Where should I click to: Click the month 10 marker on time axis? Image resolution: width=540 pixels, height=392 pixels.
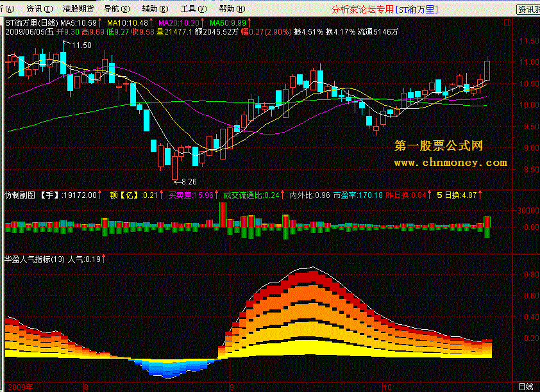pos(387,387)
